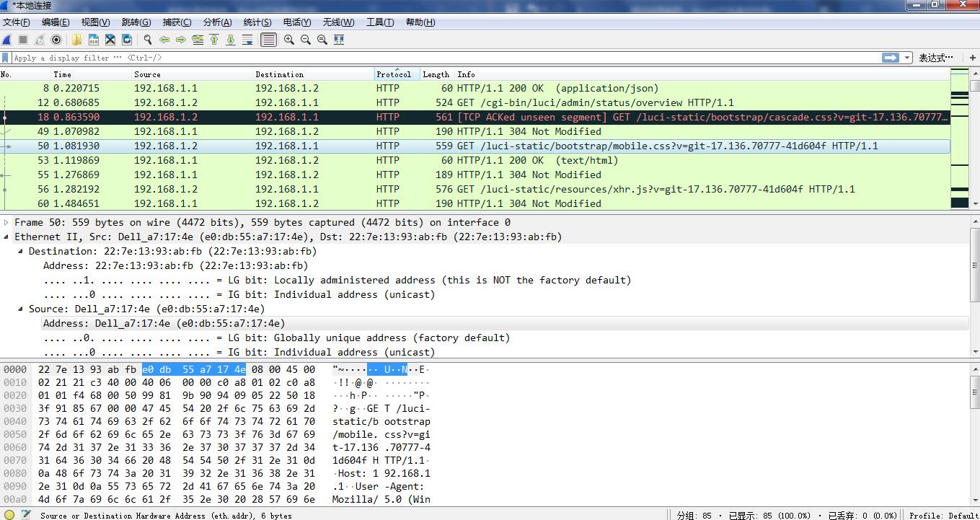Toggle packet colorization button
980x520 pixels.
point(269,40)
